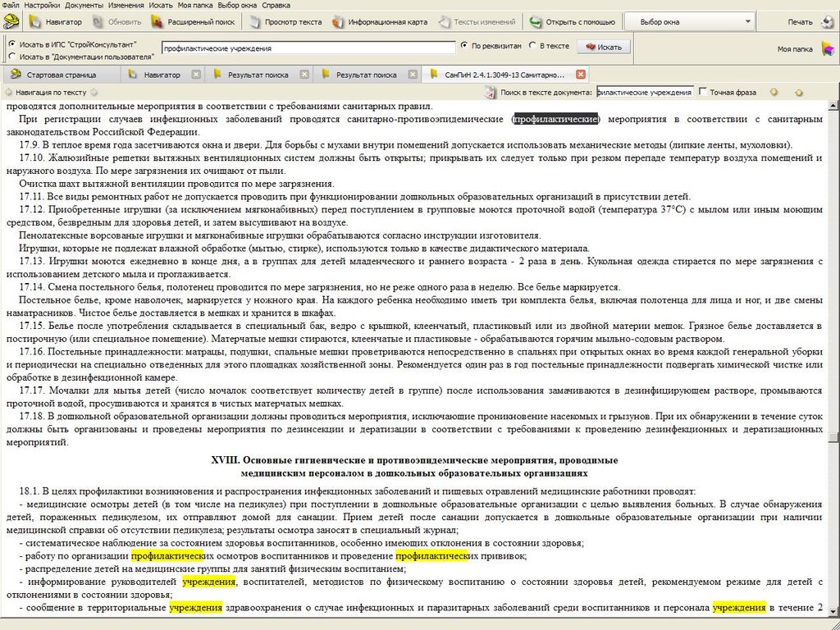Viewport: 840px width, 630px height.
Task: Click section heading XVIII. Основные гигиенические
Action: tap(414, 467)
